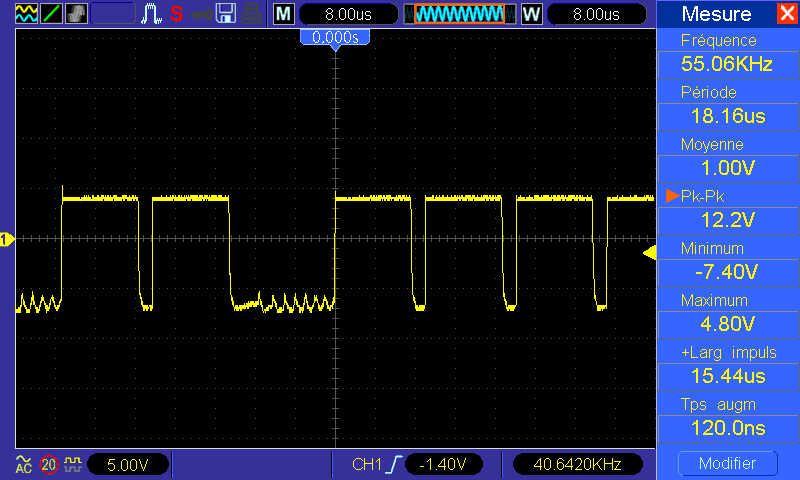Click the 0.000s horizontal trigger position marker
Viewport: 800px width, 480px height.
pyautogui.click(x=335, y=37)
